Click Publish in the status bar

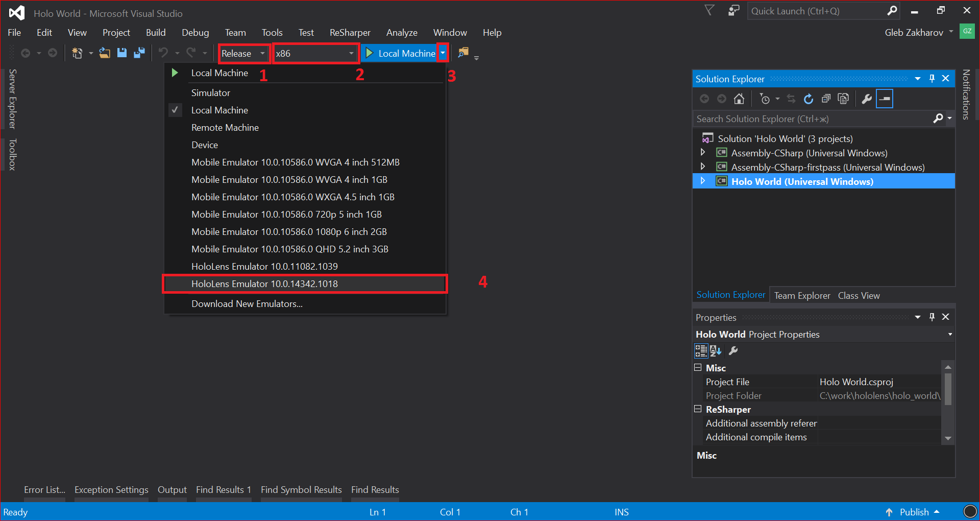coord(914,512)
